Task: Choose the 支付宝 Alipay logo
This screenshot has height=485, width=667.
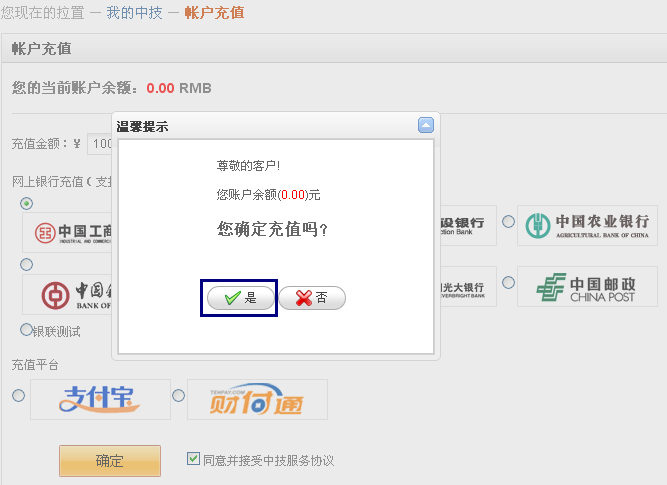Action: (x=100, y=399)
